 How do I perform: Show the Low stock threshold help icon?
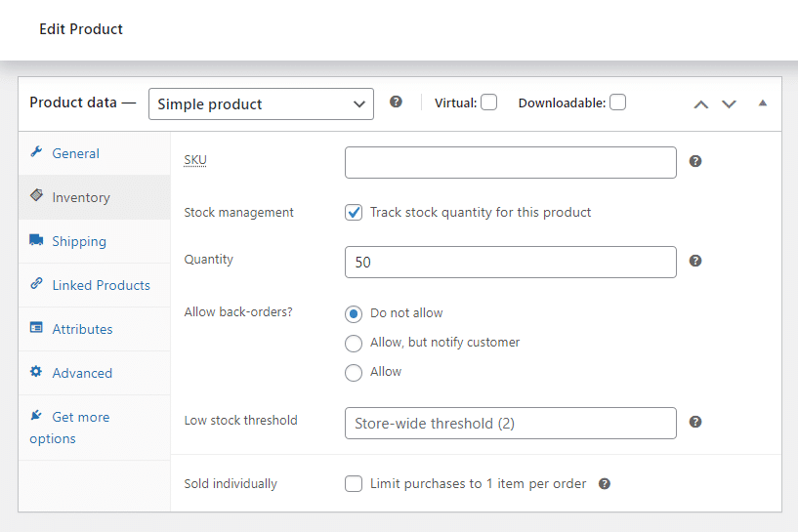(x=695, y=422)
